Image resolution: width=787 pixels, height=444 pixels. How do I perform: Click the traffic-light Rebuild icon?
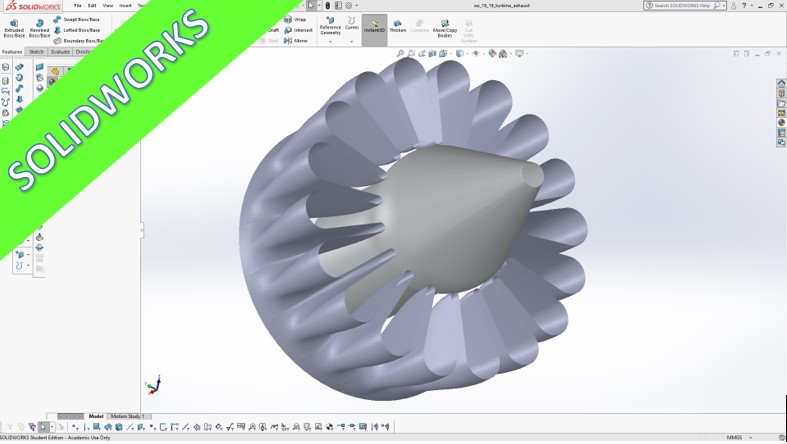pyautogui.click(x=327, y=6)
